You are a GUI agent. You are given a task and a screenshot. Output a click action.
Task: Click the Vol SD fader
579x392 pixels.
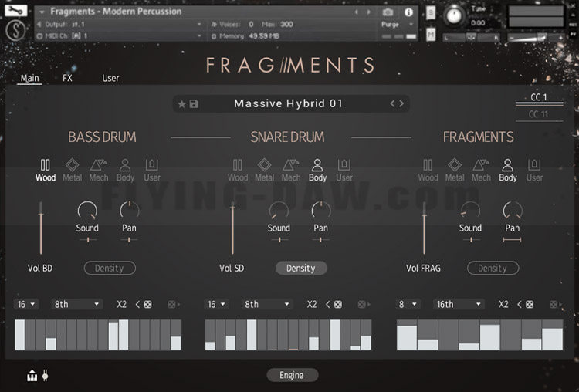tap(232, 228)
